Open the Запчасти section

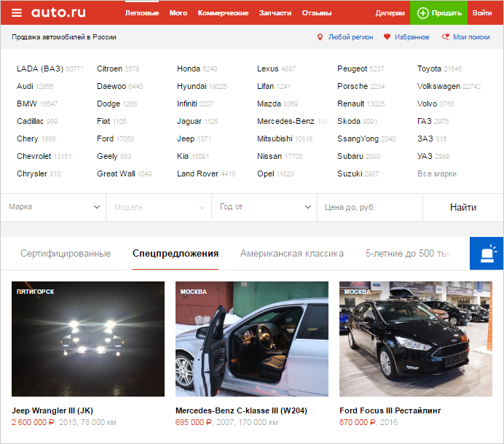275,13
